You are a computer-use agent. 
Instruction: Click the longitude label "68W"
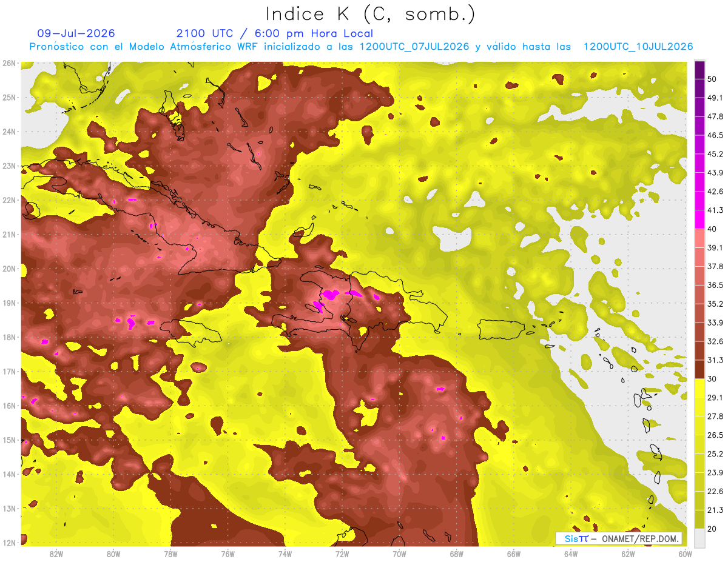(457, 554)
